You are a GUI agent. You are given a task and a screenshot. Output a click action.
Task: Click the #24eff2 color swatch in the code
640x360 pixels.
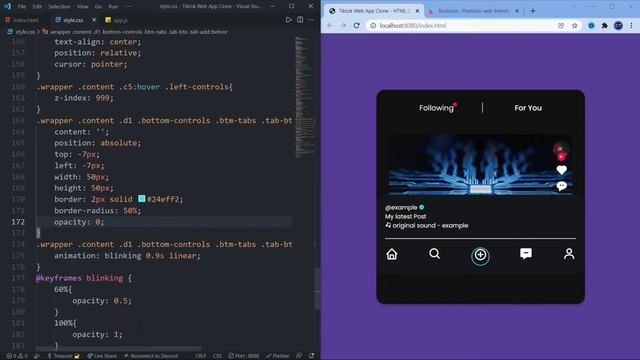coord(142,199)
